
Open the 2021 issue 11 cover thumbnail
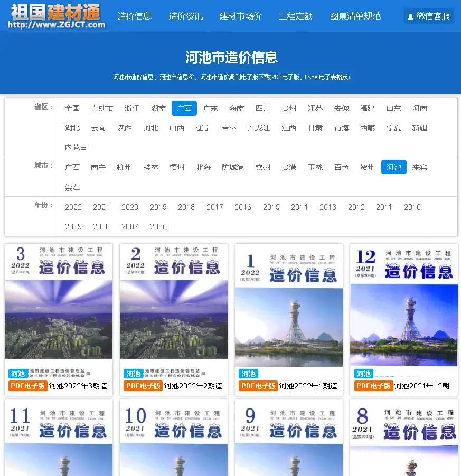pos(59,438)
